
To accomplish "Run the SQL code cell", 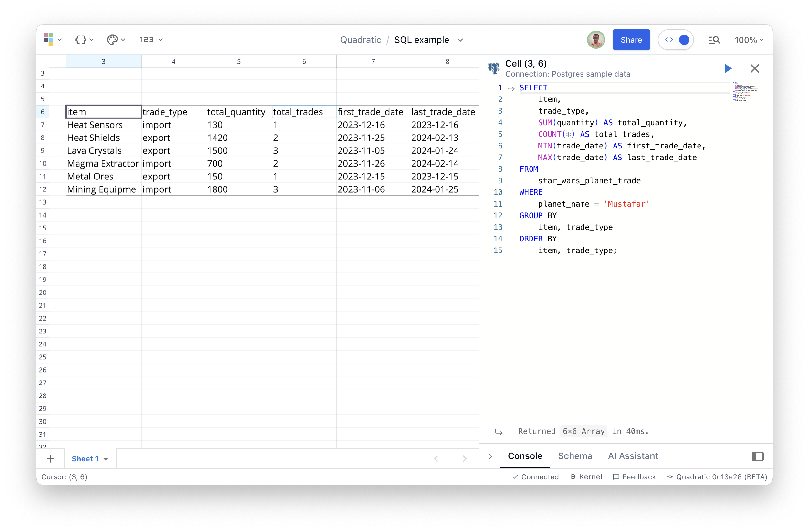I will (728, 68).
